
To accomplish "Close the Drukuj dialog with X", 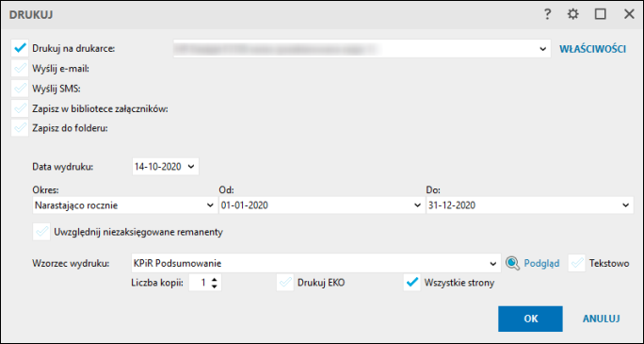I will (629, 15).
